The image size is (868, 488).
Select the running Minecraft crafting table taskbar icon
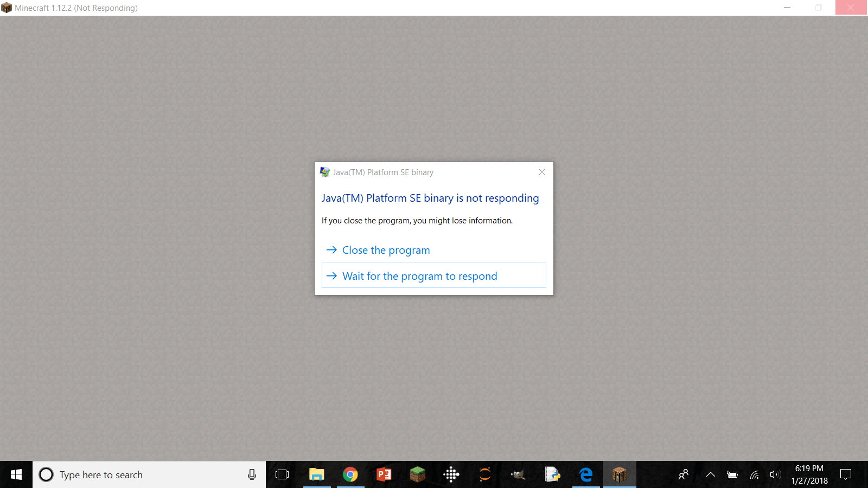pyautogui.click(x=620, y=474)
